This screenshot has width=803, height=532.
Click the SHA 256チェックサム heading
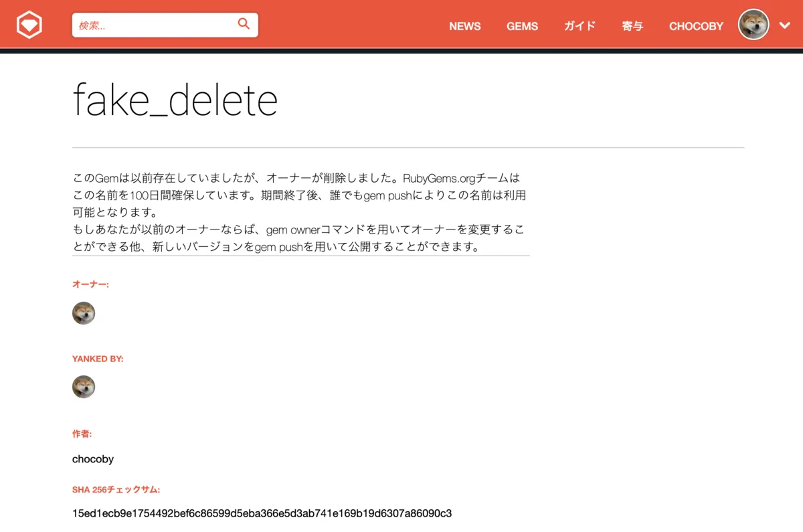click(x=116, y=489)
